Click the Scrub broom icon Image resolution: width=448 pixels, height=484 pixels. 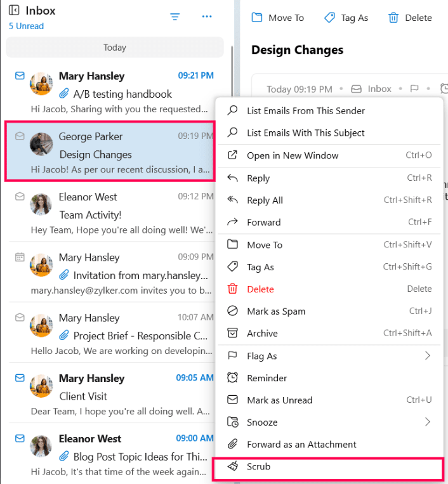233,466
